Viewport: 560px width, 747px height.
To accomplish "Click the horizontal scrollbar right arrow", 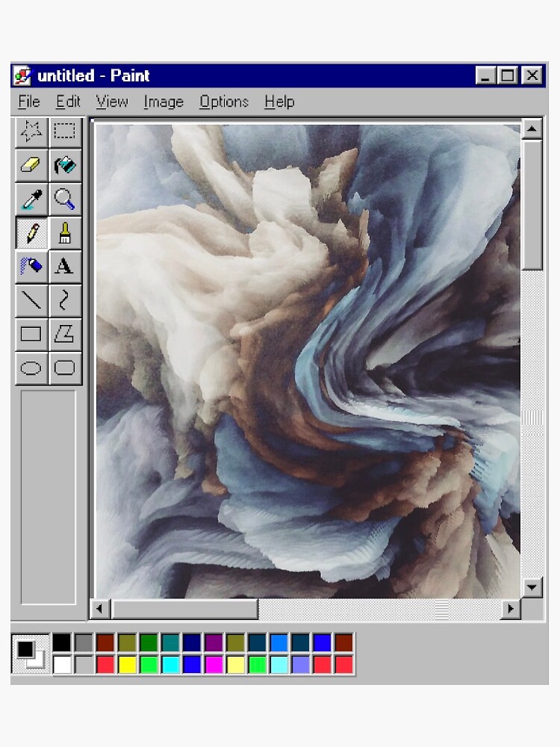I will [511, 609].
